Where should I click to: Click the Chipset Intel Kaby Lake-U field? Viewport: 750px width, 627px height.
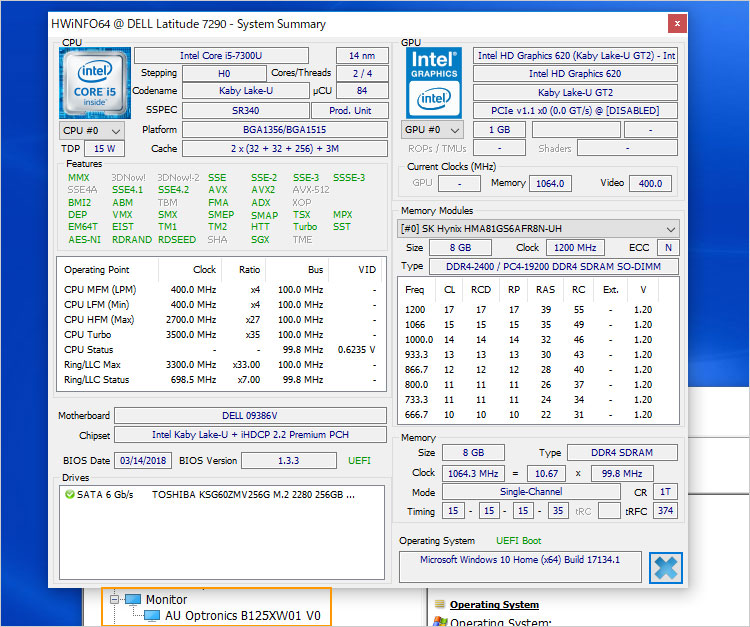click(250, 435)
